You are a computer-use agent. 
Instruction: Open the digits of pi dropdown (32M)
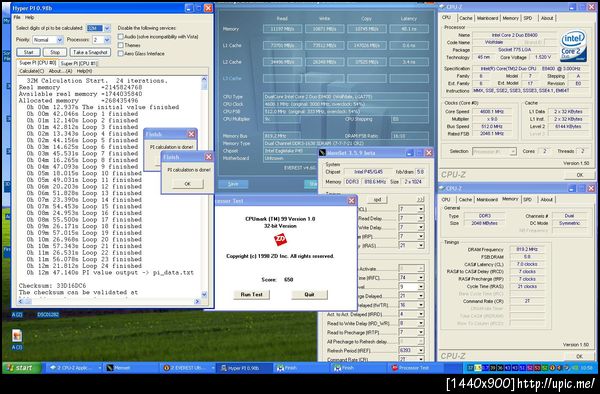point(107,28)
